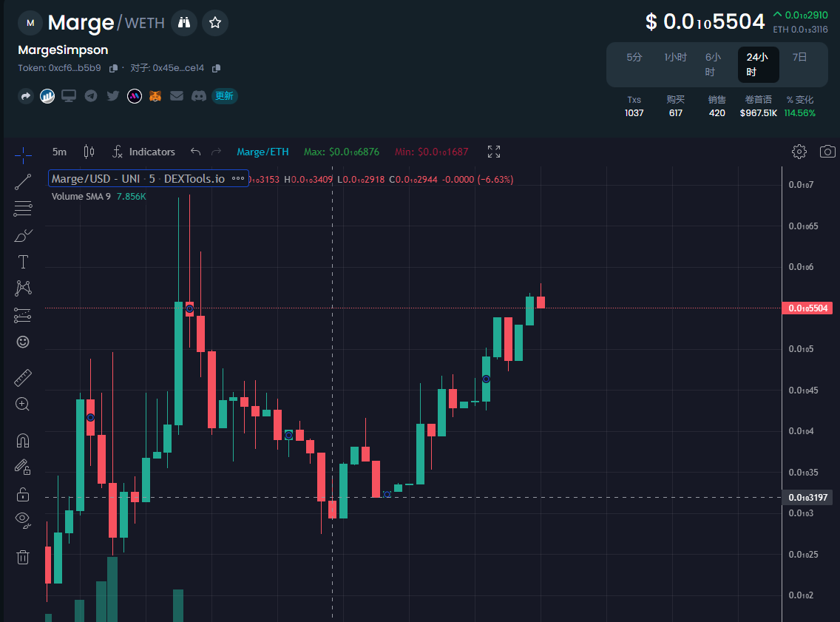840x622 pixels.
Task: Take a chart snapshot with camera icon
Action: tap(827, 152)
